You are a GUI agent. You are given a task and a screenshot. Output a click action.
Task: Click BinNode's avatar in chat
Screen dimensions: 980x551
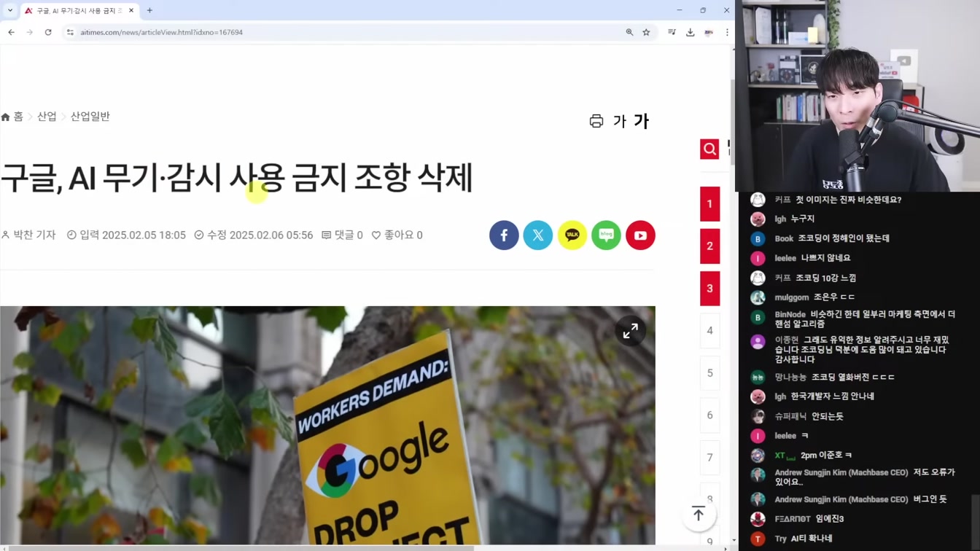tap(758, 318)
